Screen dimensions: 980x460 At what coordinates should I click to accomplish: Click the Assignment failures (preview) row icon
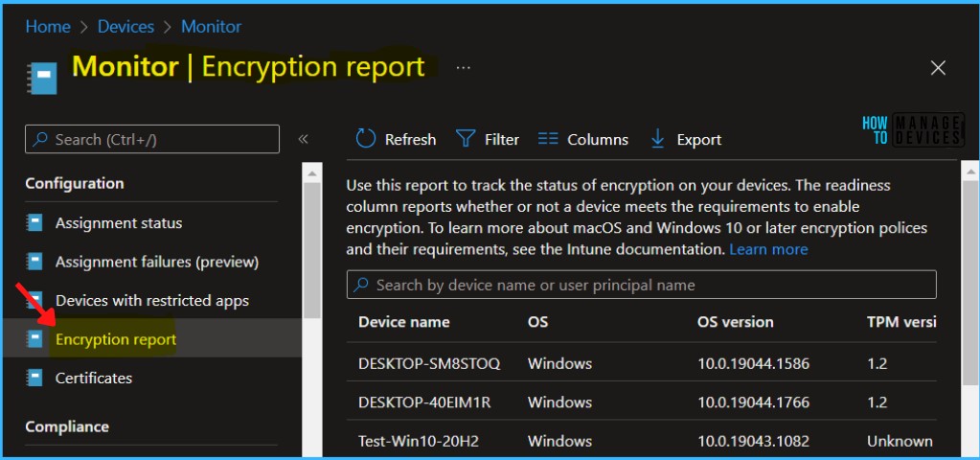tap(35, 262)
